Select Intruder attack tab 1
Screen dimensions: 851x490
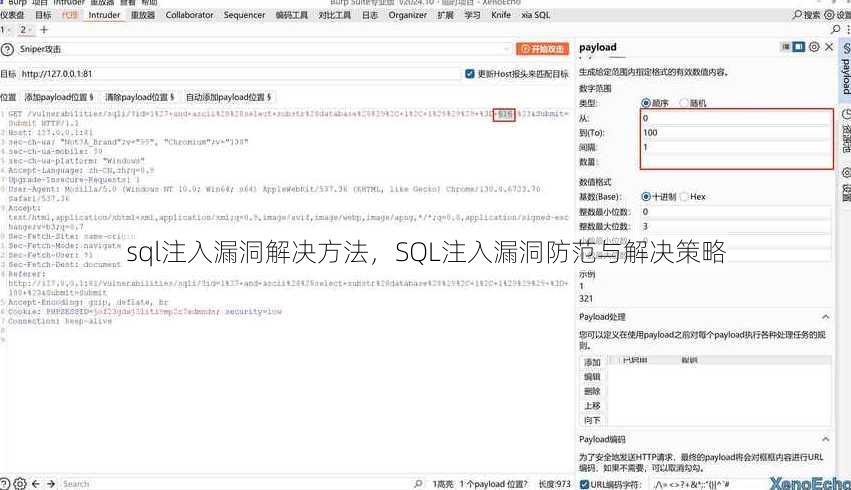coord(4,30)
